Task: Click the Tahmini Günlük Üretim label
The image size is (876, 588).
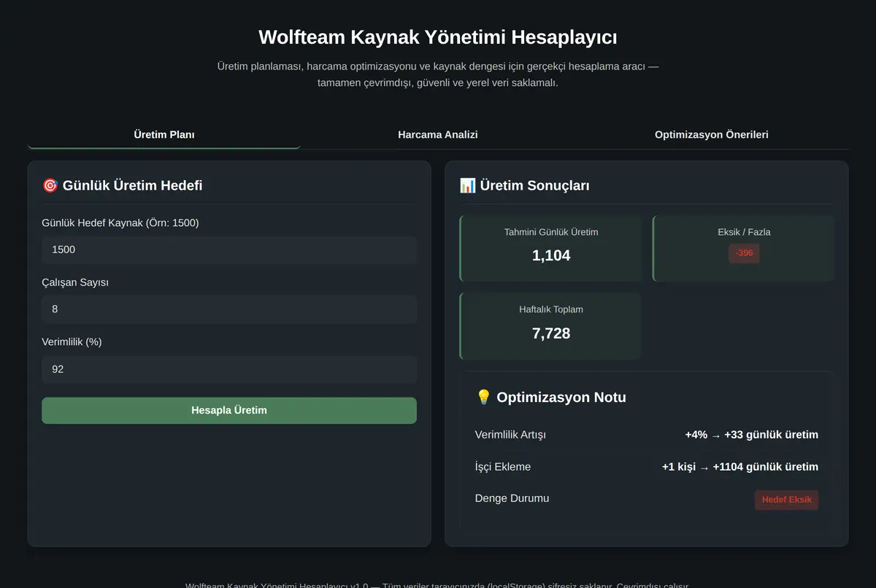Action: [551, 232]
